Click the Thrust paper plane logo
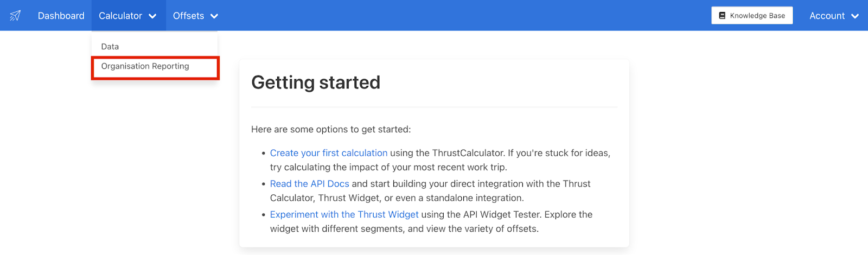This screenshot has height=255, width=868. click(15, 16)
